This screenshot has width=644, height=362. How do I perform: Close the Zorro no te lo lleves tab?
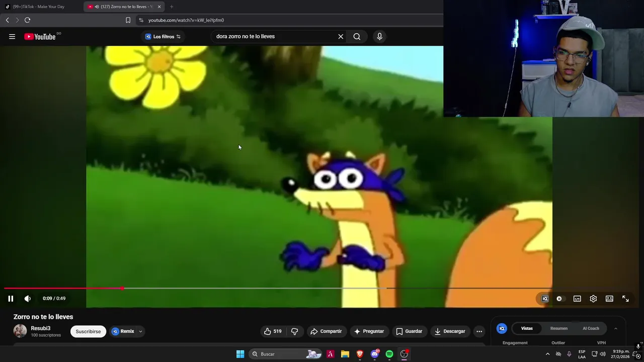click(159, 7)
